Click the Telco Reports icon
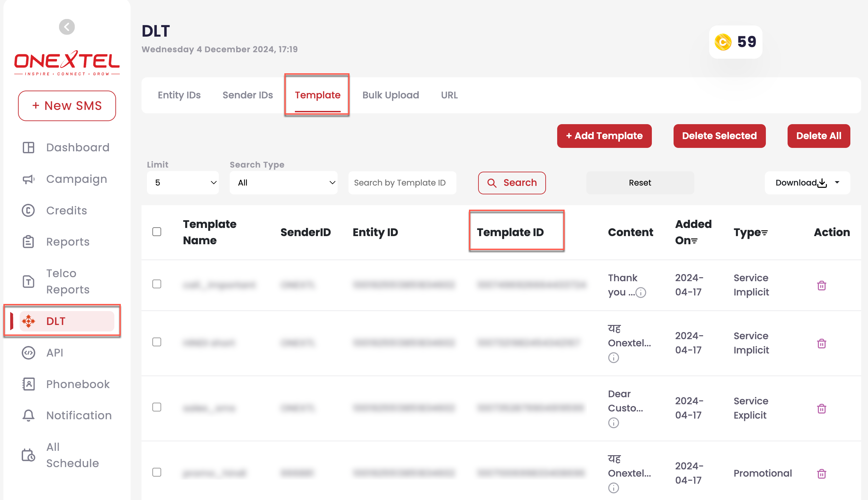 coord(29,282)
